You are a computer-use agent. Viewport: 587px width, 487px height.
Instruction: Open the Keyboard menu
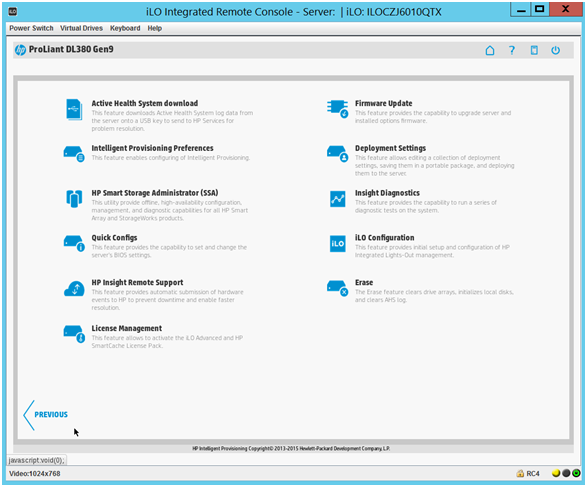coord(125,28)
